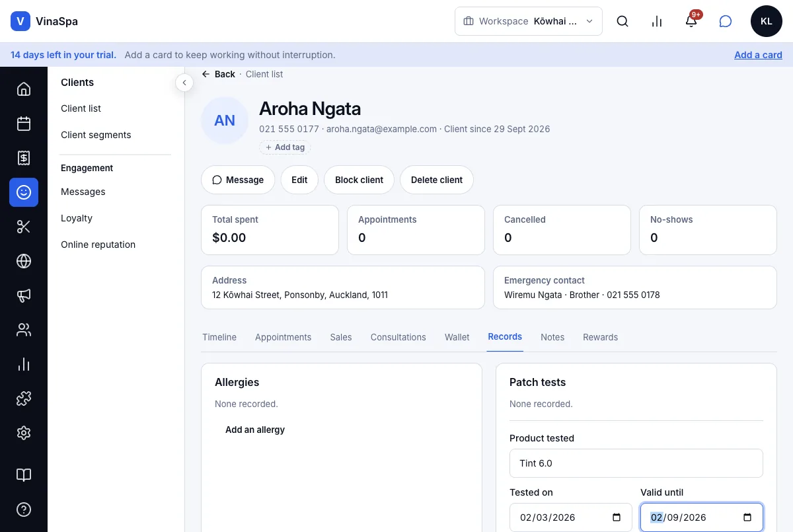Open the Marketing megaphone icon
Screen dimensions: 793x532
(x=24, y=295)
